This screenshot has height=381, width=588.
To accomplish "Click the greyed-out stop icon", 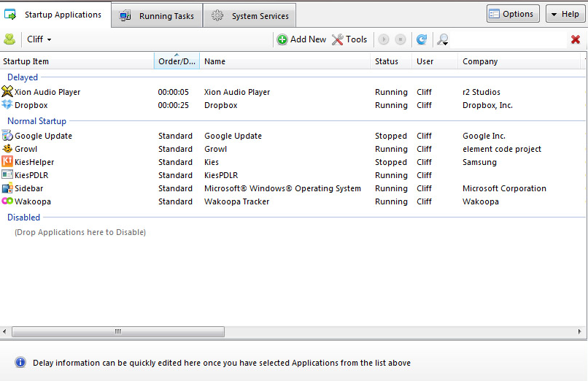I will 401,39.
